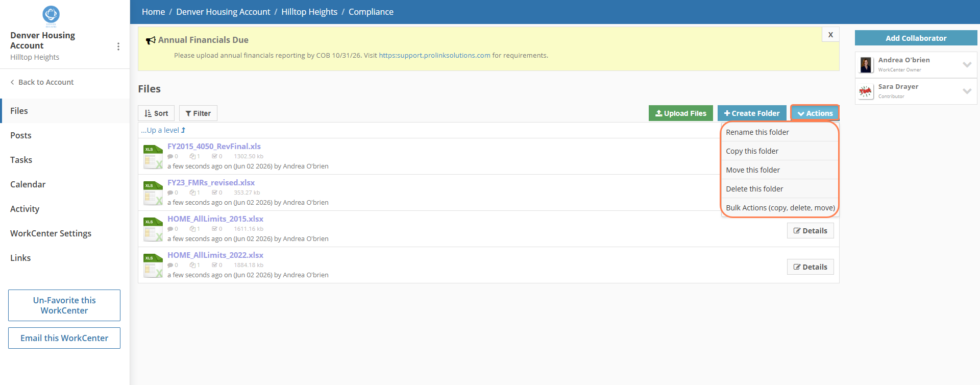980x385 pixels.
Task: Open file FY2015_4050_RevFinal.xls
Action: tap(214, 147)
